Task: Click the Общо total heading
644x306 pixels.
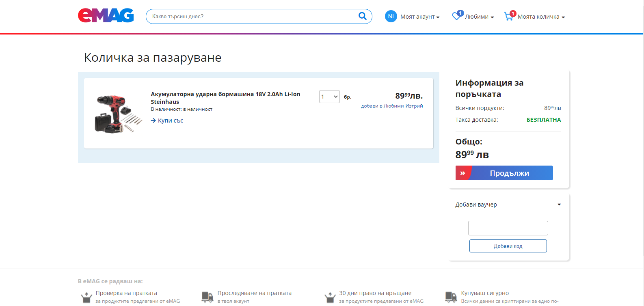Action: [x=469, y=142]
